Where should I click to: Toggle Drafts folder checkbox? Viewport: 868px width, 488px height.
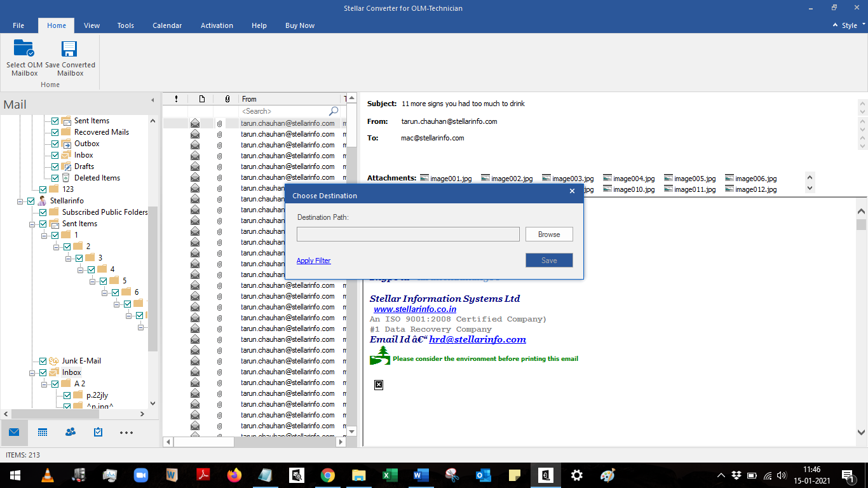tap(55, 166)
